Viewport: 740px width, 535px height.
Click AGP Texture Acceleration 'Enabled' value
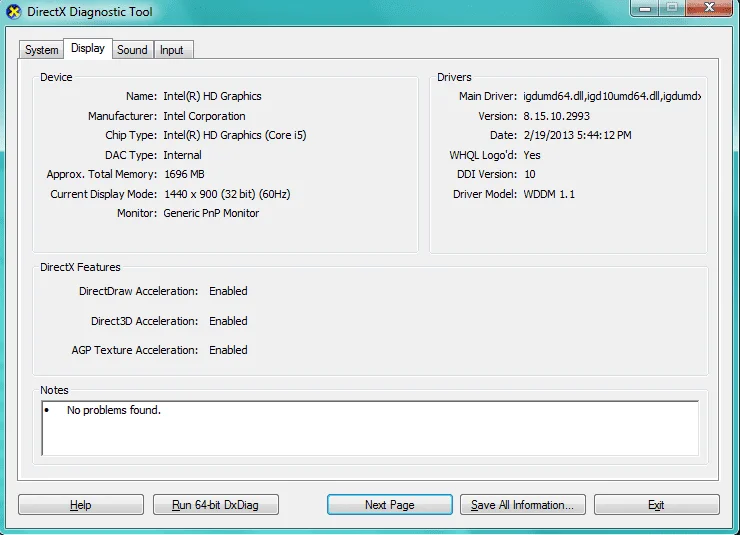coord(228,350)
